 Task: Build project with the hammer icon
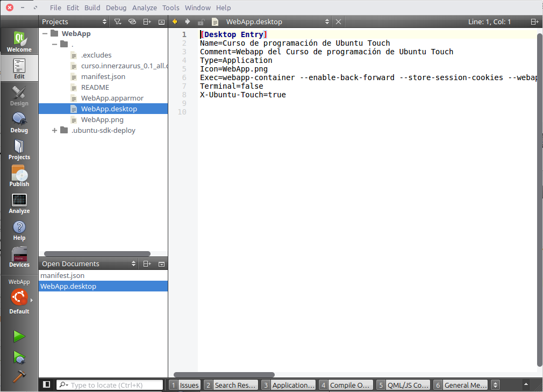[x=19, y=377]
